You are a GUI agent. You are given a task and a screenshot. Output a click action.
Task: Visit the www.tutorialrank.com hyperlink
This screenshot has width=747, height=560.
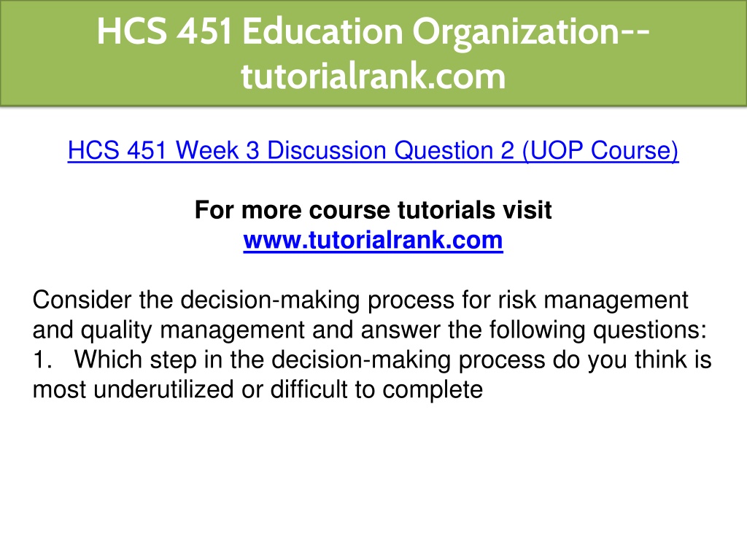click(373, 240)
